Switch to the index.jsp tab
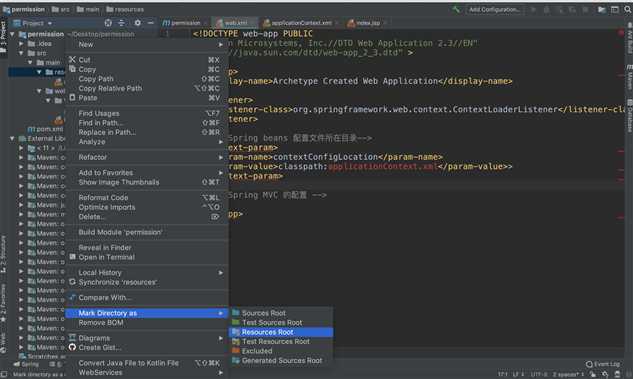 (367, 23)
